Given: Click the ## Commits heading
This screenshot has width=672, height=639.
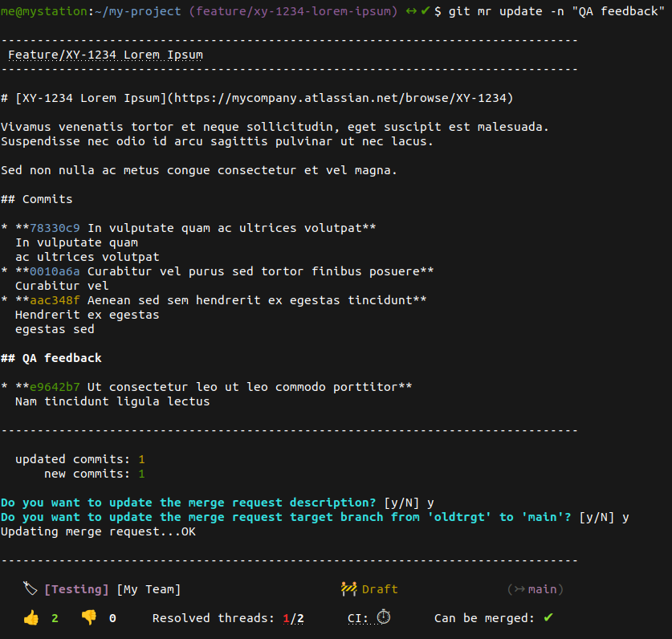Looking at the screenshot, I should 36,199.
